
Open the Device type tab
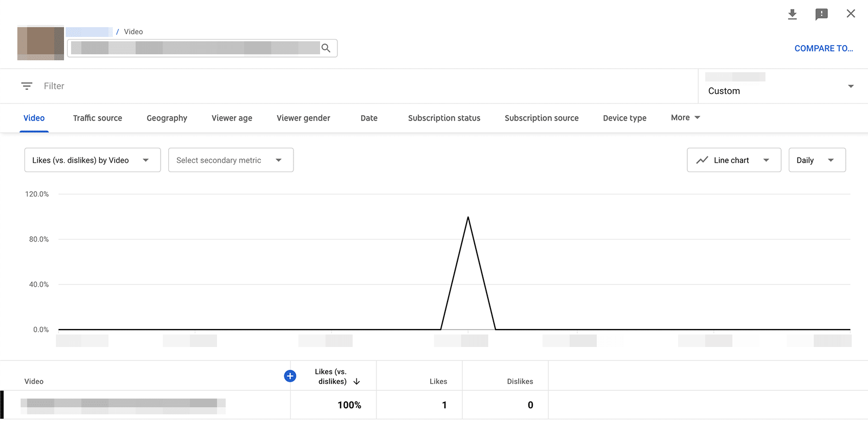tap(624, 118)
